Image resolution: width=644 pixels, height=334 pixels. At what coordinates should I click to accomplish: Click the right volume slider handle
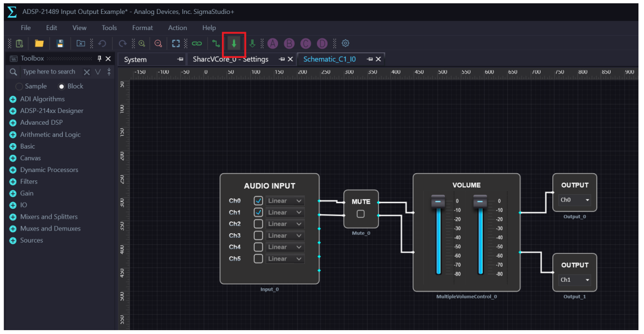pos(480,202)
